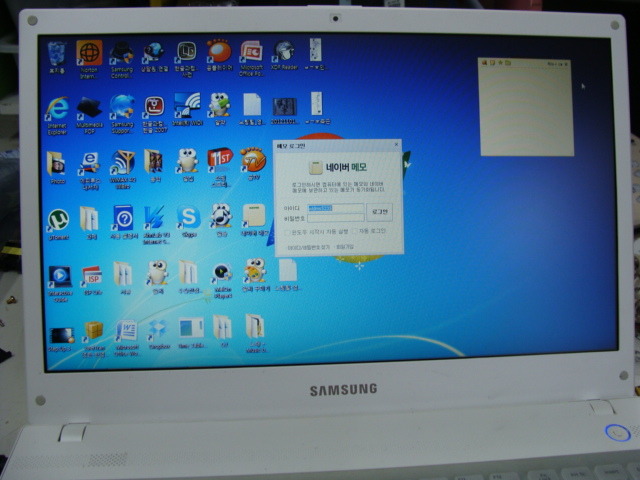Open Samsung Support Center shortcut
The width and height of the screenshot is (640, 480).
coord(122,114)
